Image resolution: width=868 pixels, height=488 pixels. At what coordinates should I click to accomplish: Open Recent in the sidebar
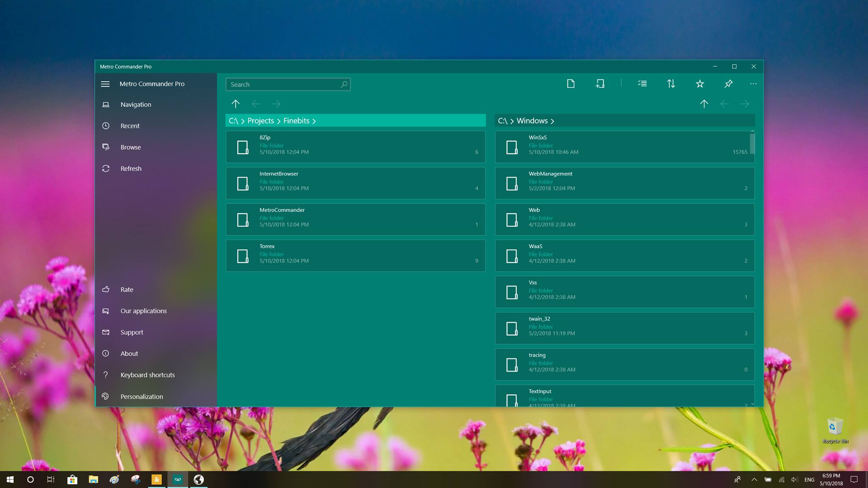[156, 126]
